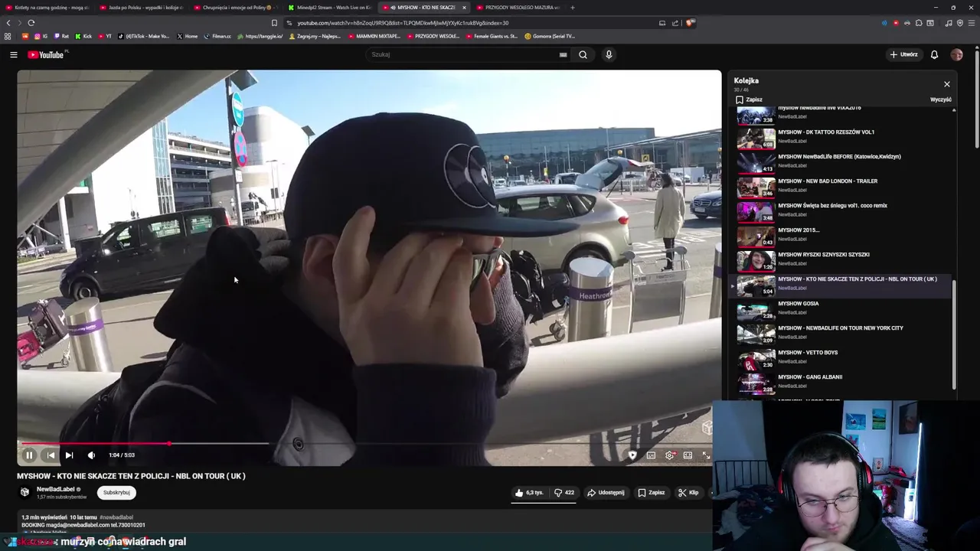This screenshot has height=551, width=980.
Task: Open player settings gear
Action: 670,455
